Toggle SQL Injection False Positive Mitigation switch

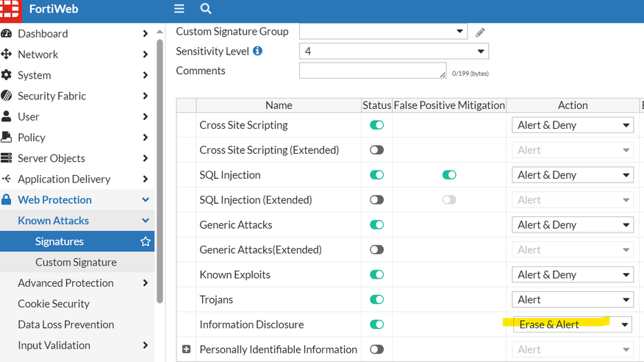tap(448, 175)
